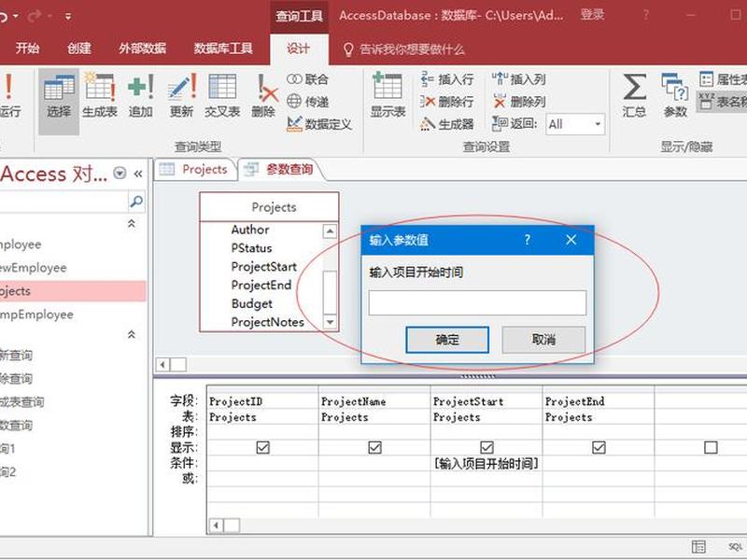Screen dimensions: 747x560
Task: Click help question mark in parameter dialog
Action: [x=528, y=240]
